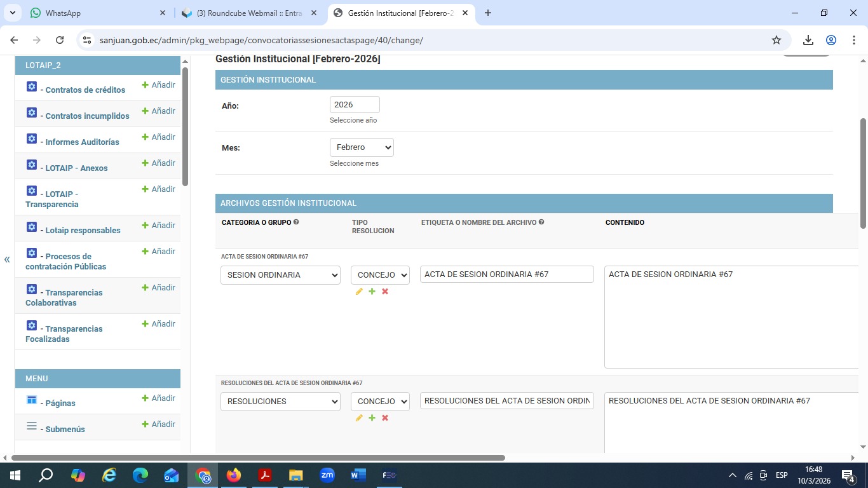Open the Contratos de créditos link
Viewport: 868px width, 488px height.
point(85,90)
